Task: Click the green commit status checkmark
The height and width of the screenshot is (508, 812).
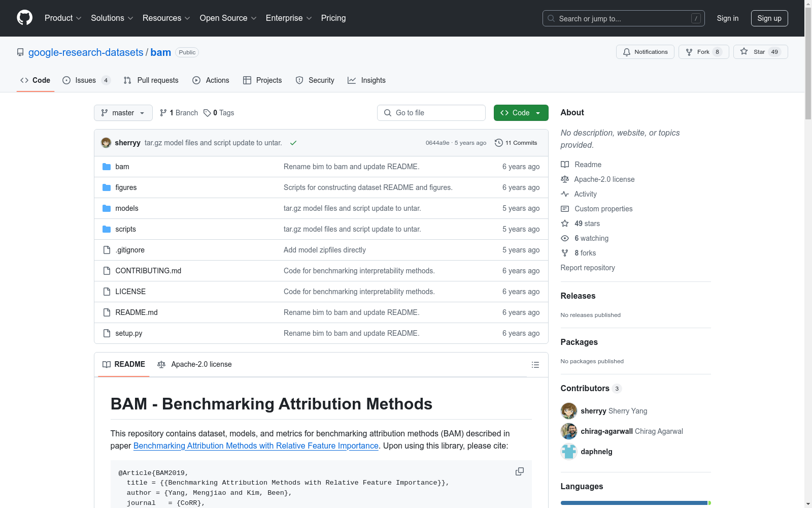Action: (x=293, y=143)
